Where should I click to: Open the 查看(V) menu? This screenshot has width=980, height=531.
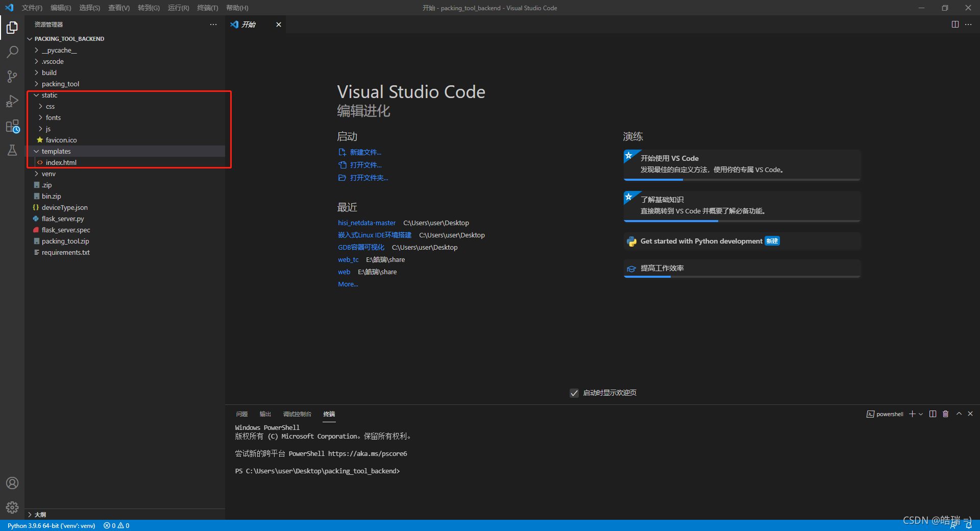(119, 8)
